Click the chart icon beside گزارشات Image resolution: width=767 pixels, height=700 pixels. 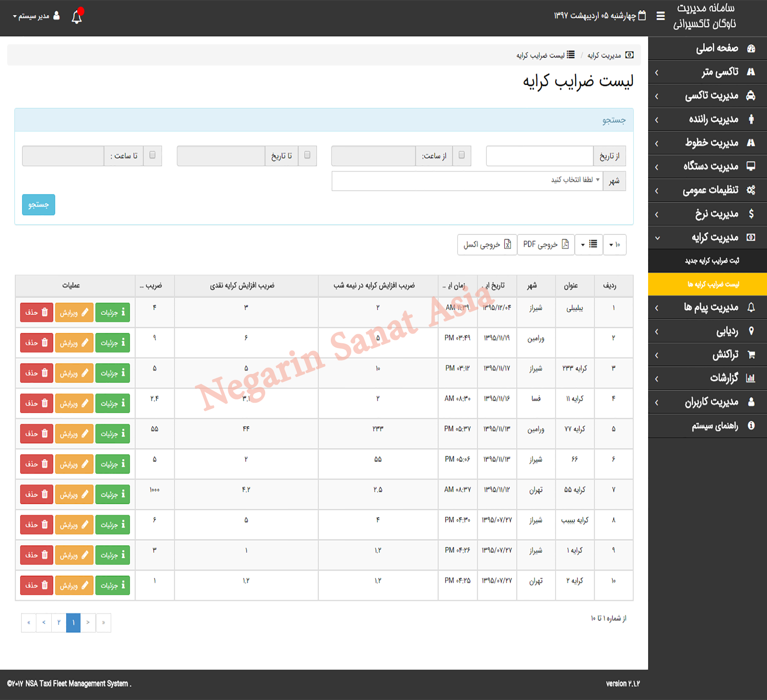(x=751, y=378)
